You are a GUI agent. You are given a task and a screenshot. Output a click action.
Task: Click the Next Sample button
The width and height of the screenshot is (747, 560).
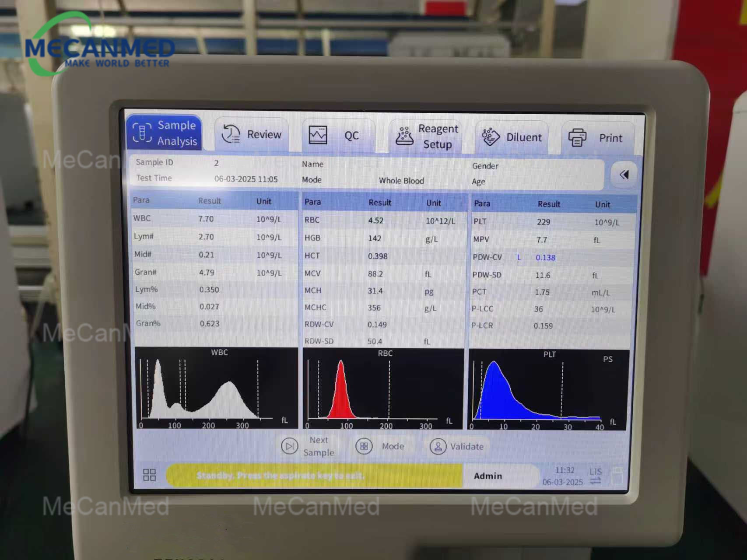pos(309,447)
